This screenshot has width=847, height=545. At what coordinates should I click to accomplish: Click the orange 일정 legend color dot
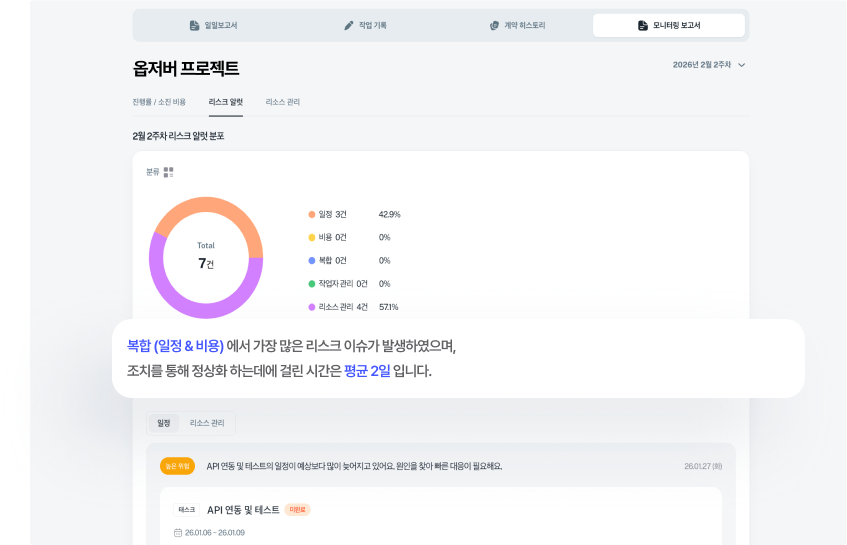[312, 214]
